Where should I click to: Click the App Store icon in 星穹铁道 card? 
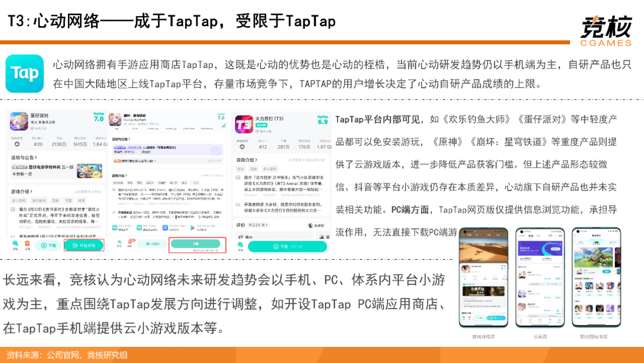click(165, 227)
